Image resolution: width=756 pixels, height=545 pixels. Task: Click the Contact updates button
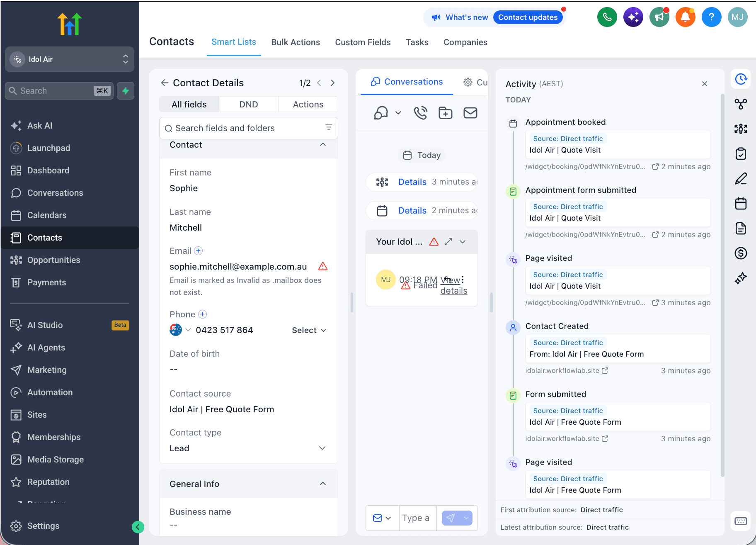[x=528, y=17]
